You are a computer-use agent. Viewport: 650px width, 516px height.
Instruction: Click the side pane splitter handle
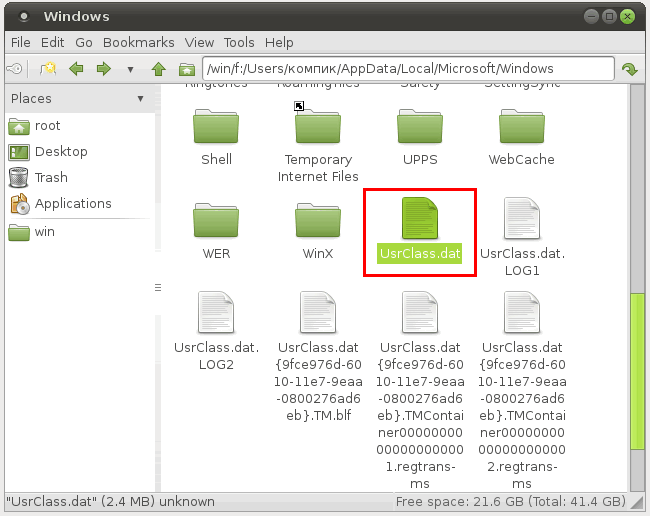click(158, 288)
